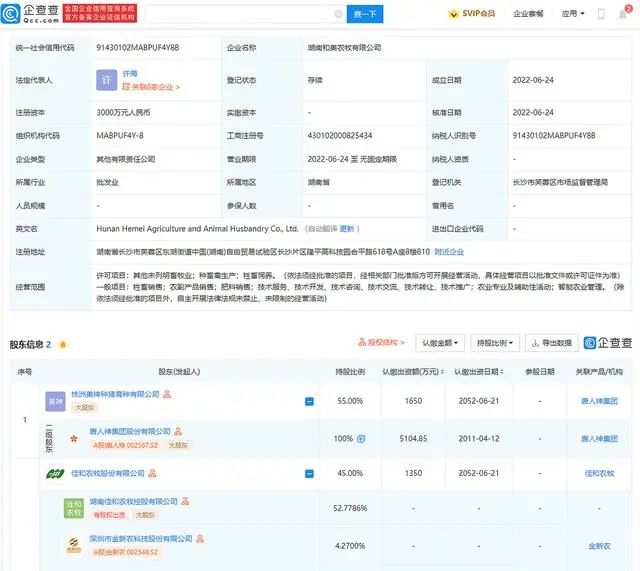Open the 附近企业 link
This screenshot has height=571, width=640.
tap(449, 252)
